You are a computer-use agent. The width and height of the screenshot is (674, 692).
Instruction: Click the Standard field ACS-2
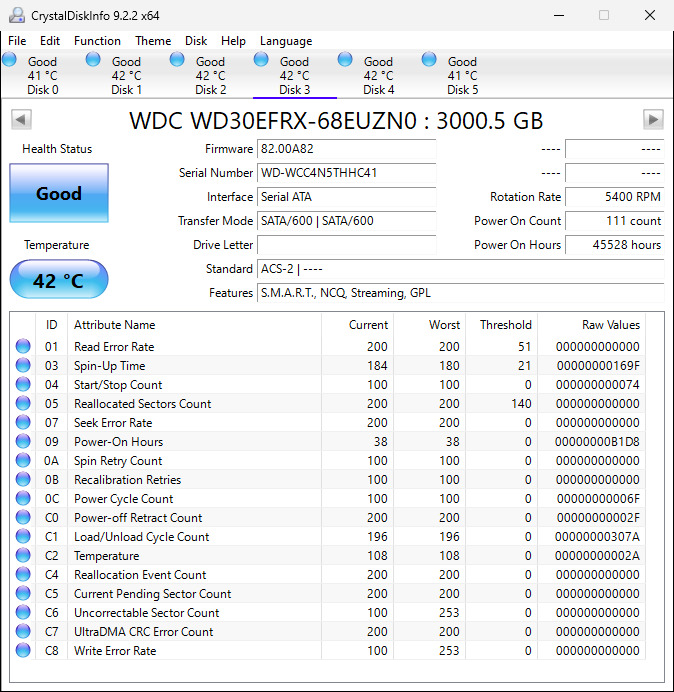click(460, 269)
